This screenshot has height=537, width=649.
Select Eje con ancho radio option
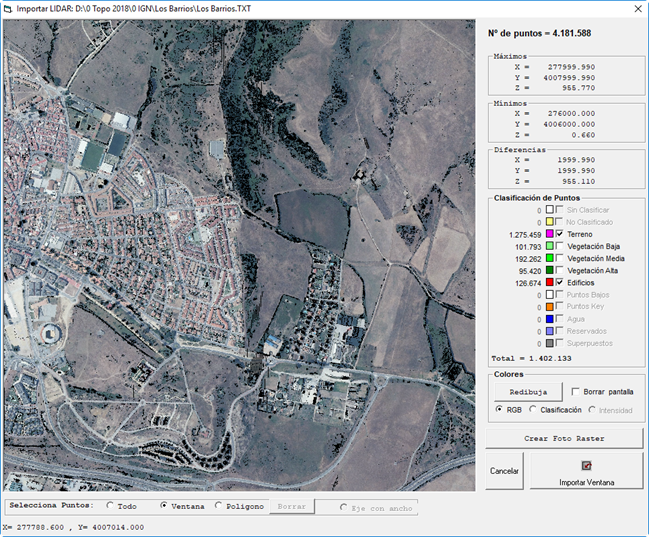343,507
